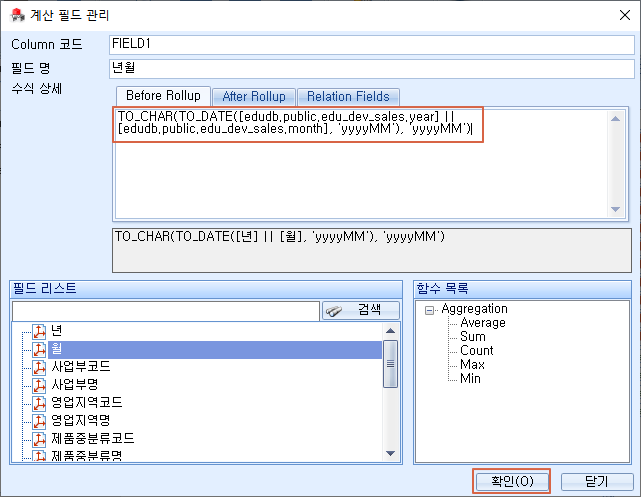Viewport: 641px width, 497px height.
Task: Switch to the Before Rollup tab
Action: (x=163, y=96)
